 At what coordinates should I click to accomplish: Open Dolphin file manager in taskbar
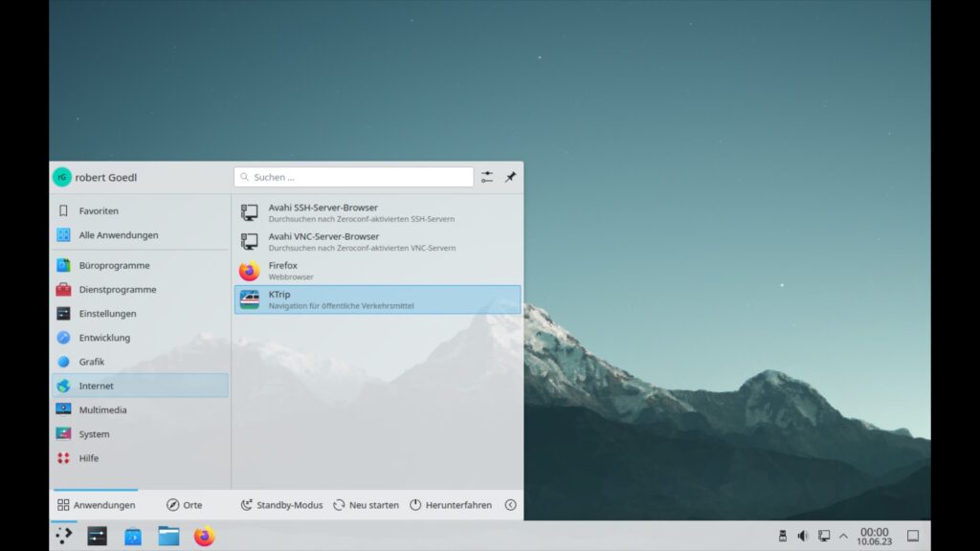(168, 536)
